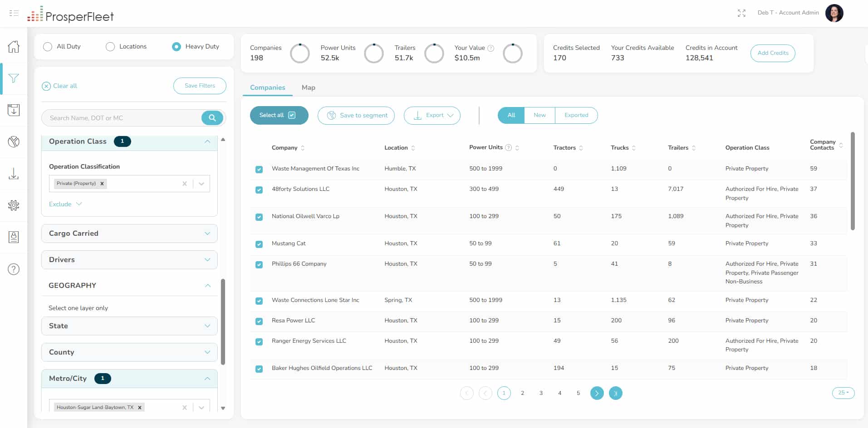Click the Power Units column help icon
868x428 pixels.
click(508, 147)
